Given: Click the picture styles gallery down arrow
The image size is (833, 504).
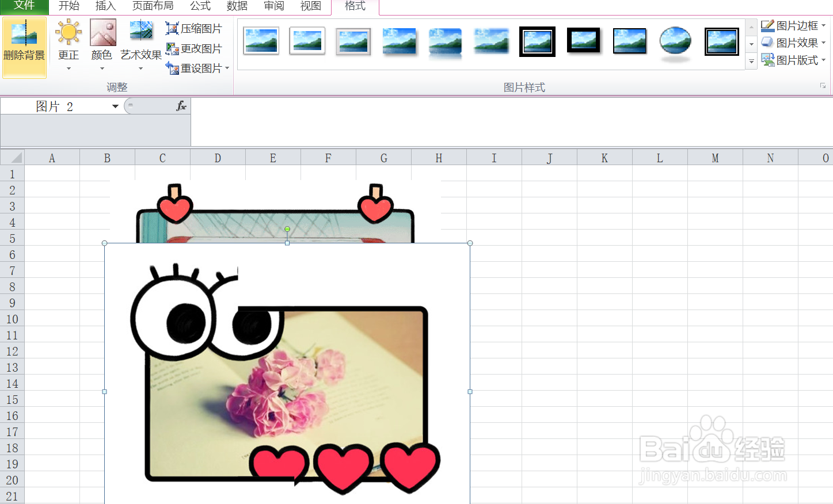Looking at the screenshot, I should click(751, 44).
